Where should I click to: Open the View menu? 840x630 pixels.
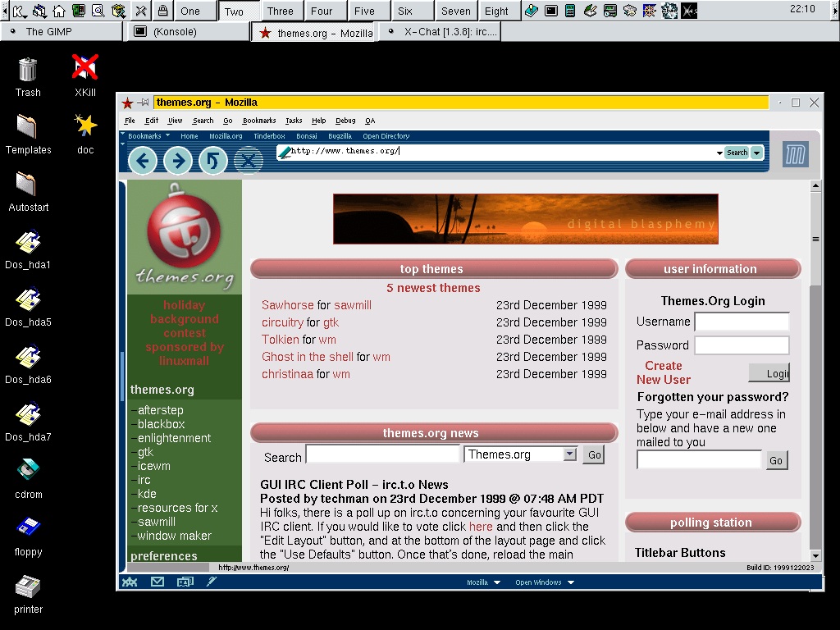[176, 121]
